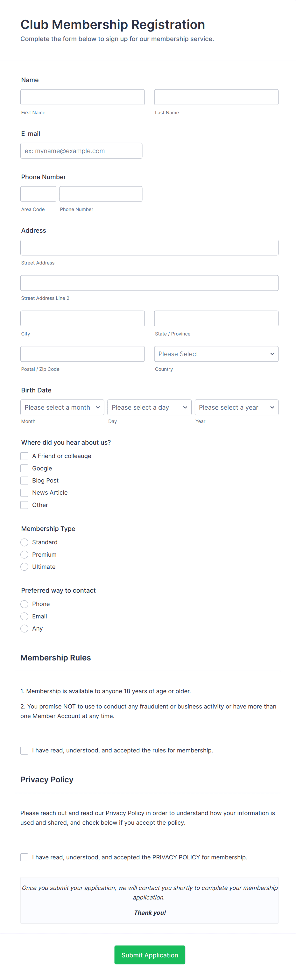Expand the 'Please select a day' dropdown

click(149, 407)
